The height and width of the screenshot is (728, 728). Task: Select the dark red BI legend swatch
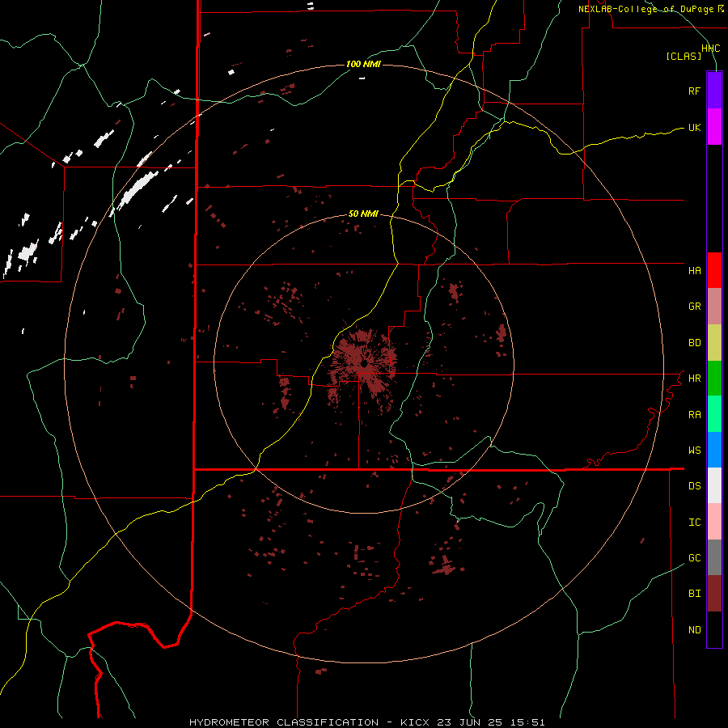tap(714, 594)
